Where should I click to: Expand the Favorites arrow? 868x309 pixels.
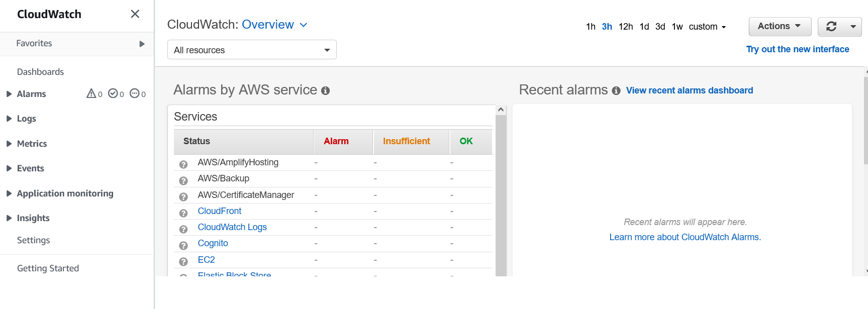(142, 44)
